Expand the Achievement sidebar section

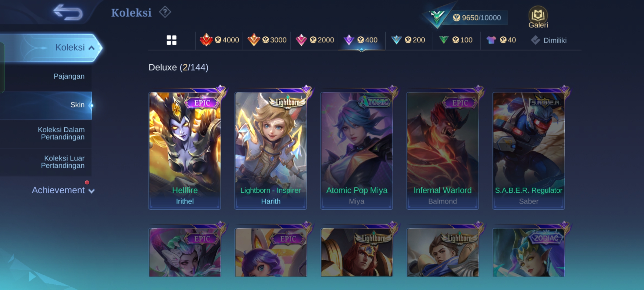point(63,190)
